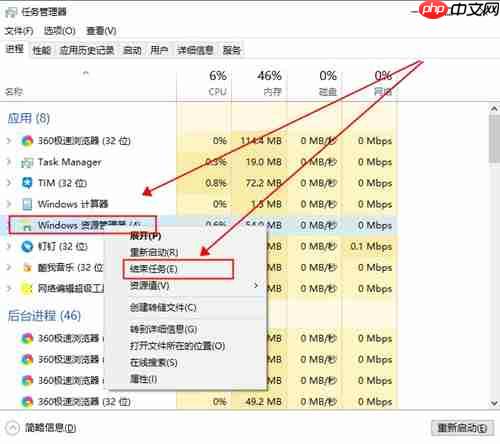Click the 49.2 MB memory cell
500x444 pixels.
pyautogui.click(x=264, y=402)
